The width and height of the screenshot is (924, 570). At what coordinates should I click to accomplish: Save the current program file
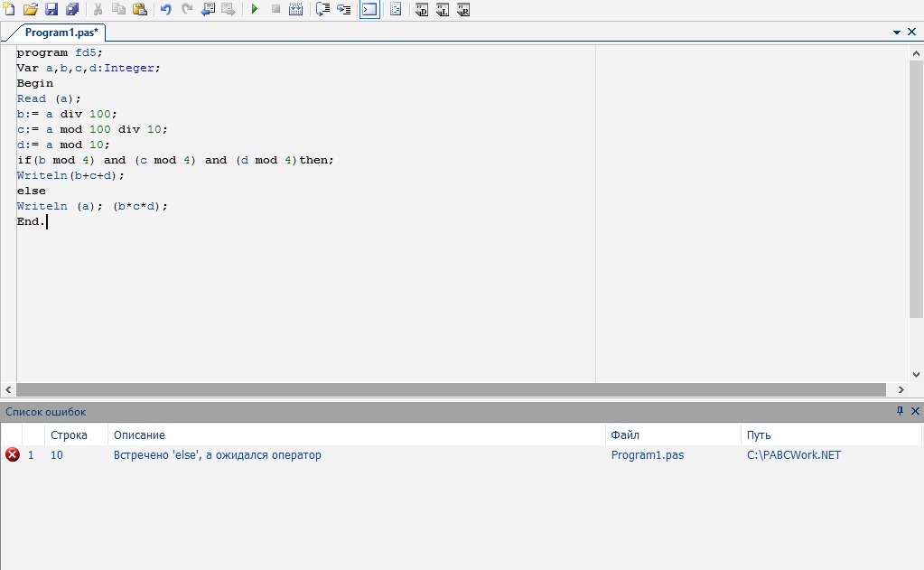coord(51,10)
